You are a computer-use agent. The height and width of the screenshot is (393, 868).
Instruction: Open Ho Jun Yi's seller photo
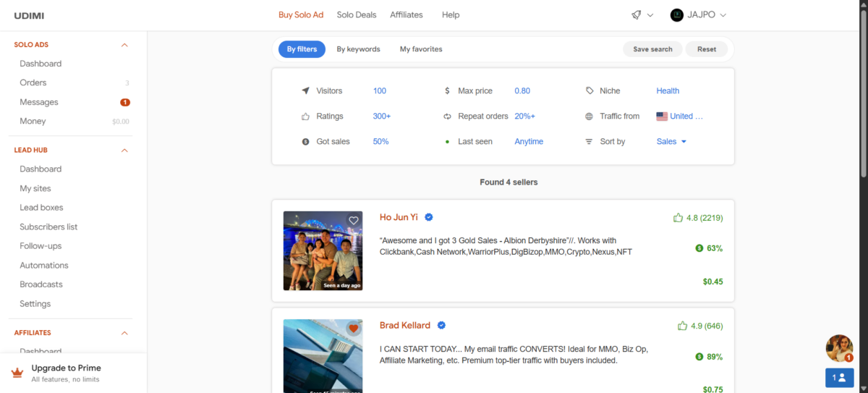(x=323, y=250)
